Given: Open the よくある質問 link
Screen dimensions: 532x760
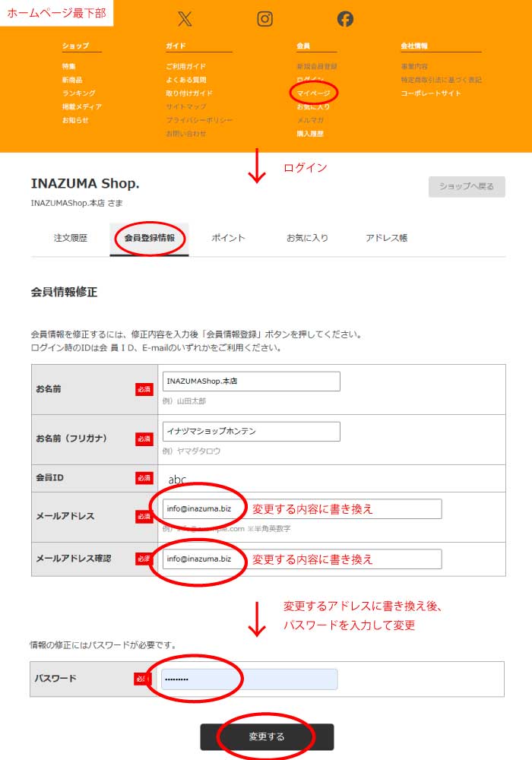Looking at the screenshot, I should tap(185, 80).
